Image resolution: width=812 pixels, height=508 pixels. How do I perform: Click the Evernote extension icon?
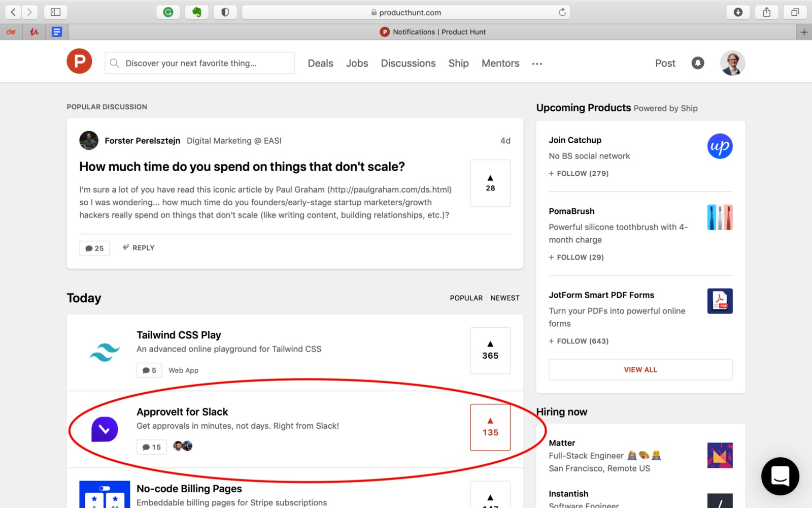click(196, 12)
